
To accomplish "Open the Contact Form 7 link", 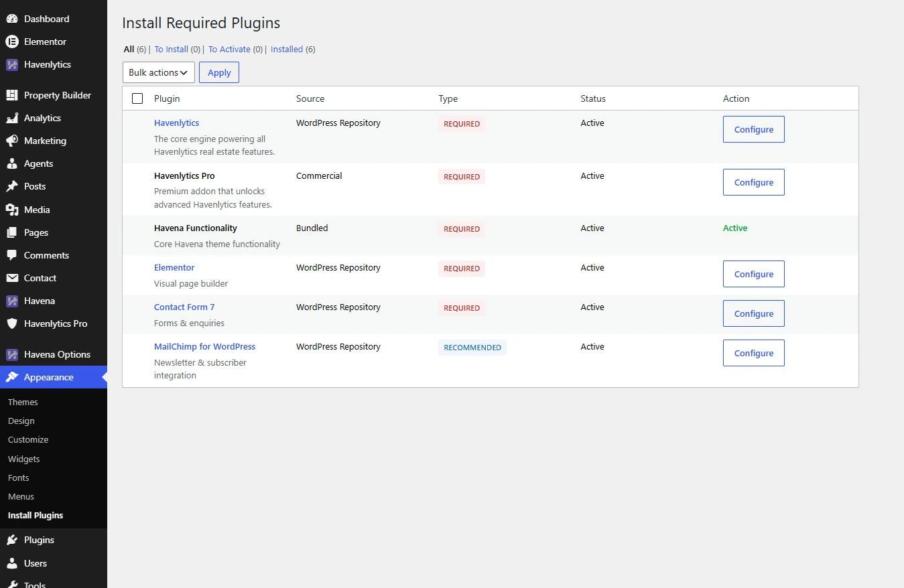I will [184, 307].
